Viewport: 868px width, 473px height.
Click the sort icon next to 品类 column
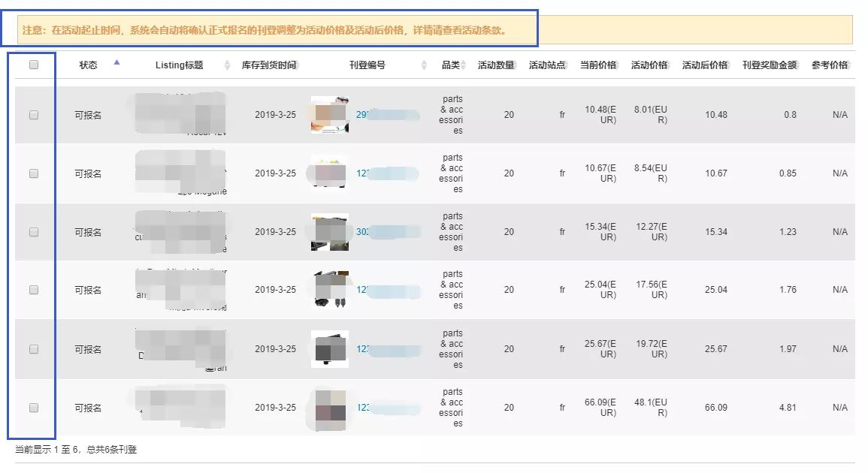coord(464,65)
